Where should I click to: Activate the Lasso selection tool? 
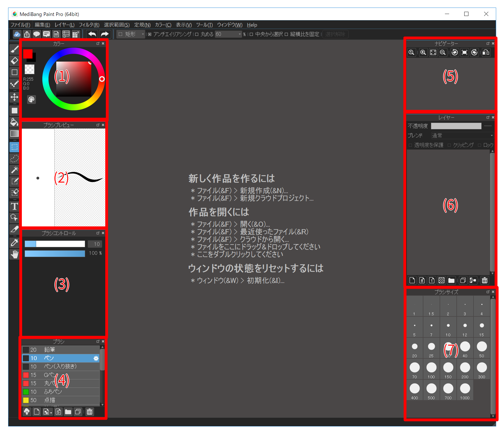click(14, 158)
